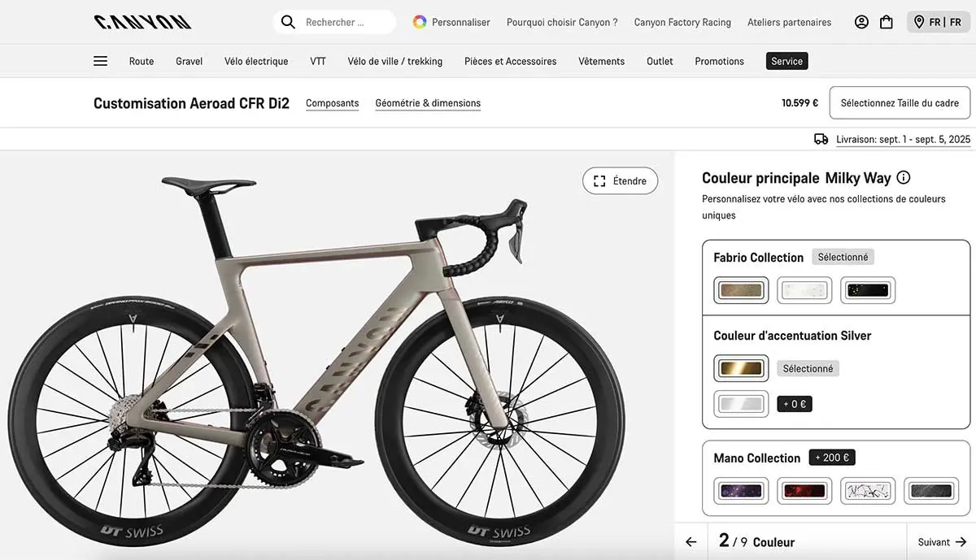Click the user account icon

861,22
